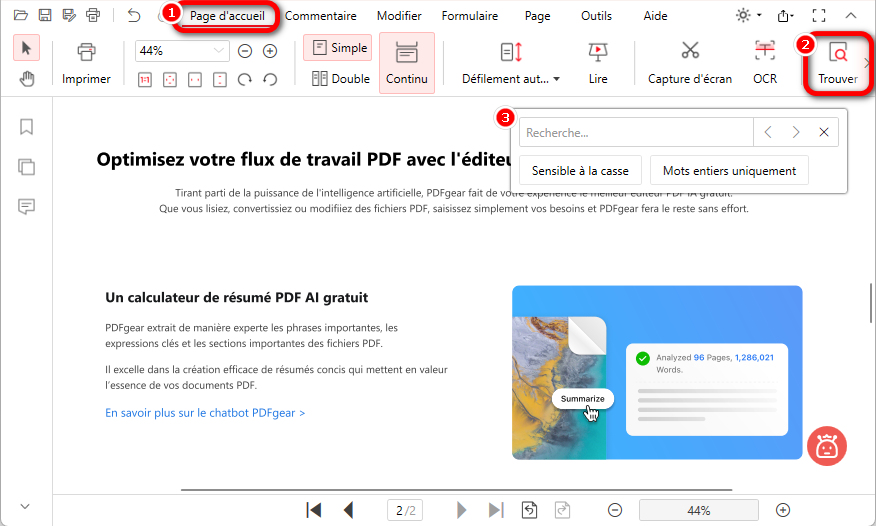This screenshot has height=526, width=876.
Task: Toggle Mots entiers uniquement option
Action: pyautogui.click(x=729, y=170)
